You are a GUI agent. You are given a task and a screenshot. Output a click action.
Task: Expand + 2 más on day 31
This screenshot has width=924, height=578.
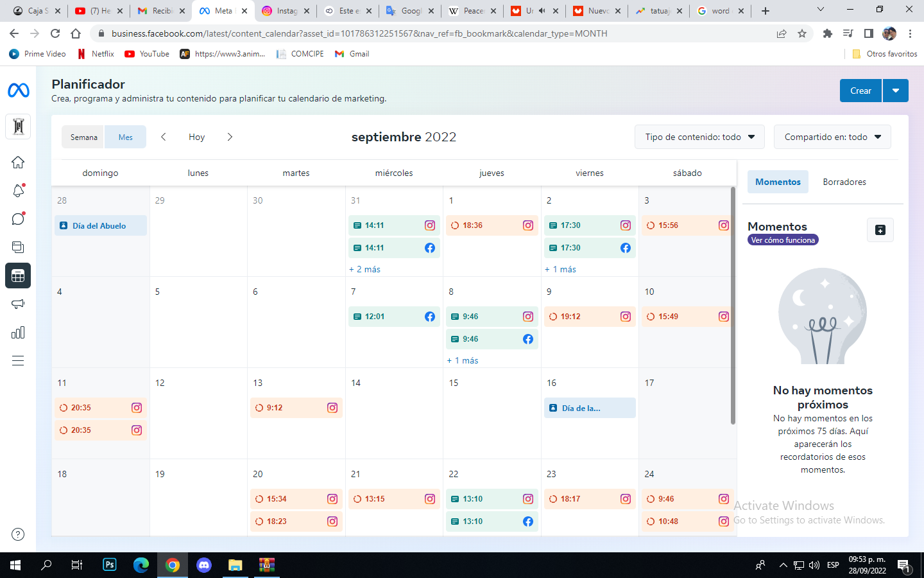click(364, 270)
